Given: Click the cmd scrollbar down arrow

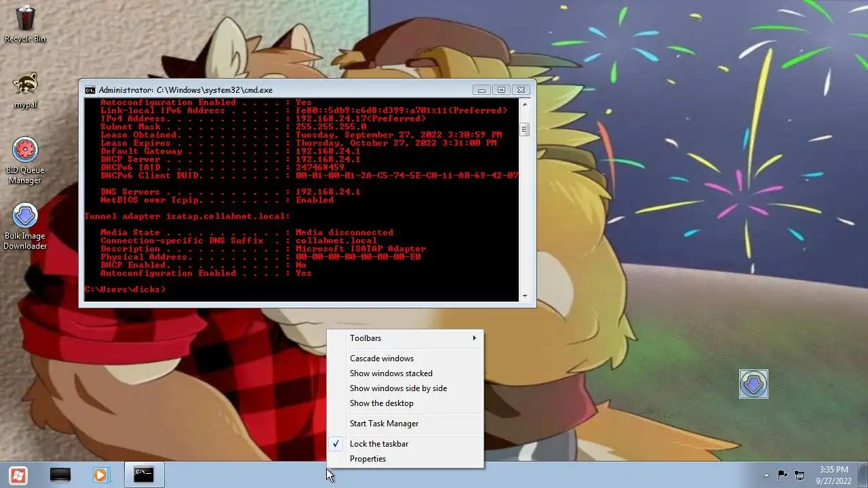Looking at the screenshot, I should tap(524, 296).
